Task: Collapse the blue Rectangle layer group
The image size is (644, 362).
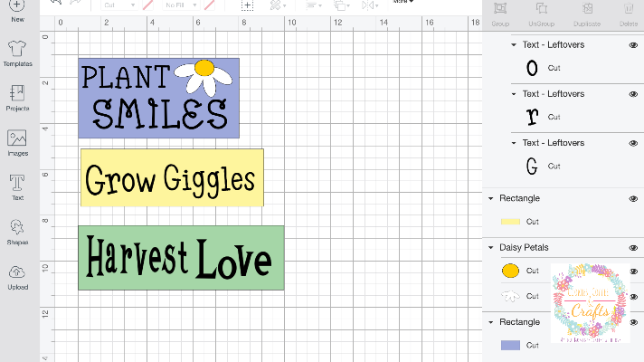Action: coord(491,322)
